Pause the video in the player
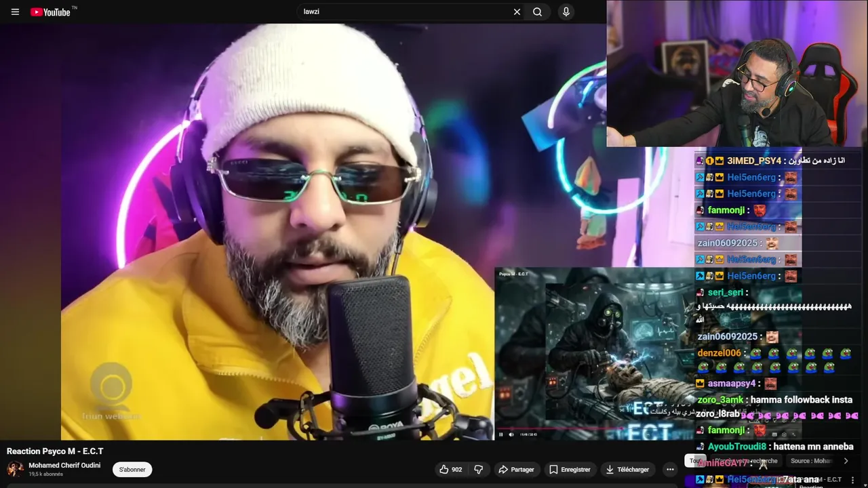This screenshot has height=488, width=868. (x=501, y=434)
